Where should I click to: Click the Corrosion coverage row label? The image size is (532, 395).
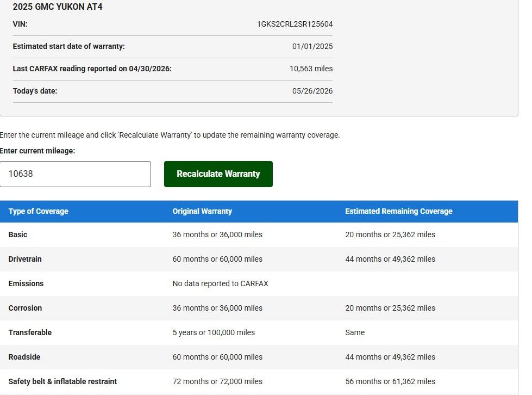25,308
